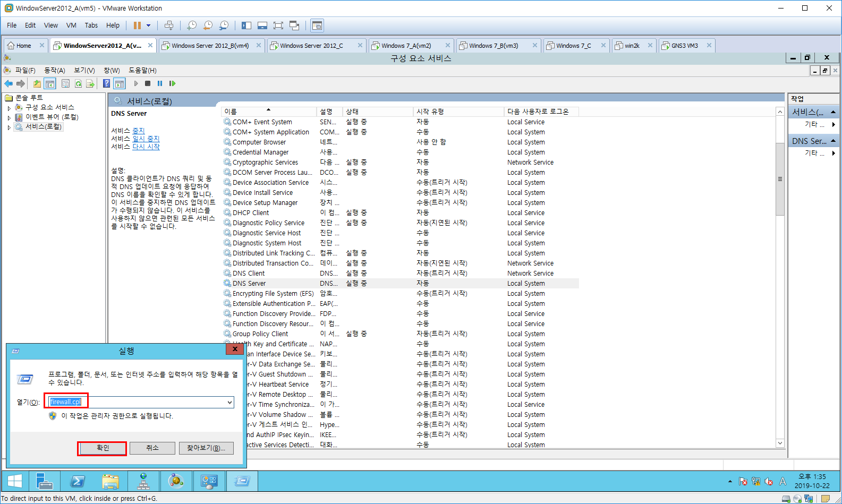Toggle VMware library sidebar view icon
This screenshot has width=842, height=504.
246,25
